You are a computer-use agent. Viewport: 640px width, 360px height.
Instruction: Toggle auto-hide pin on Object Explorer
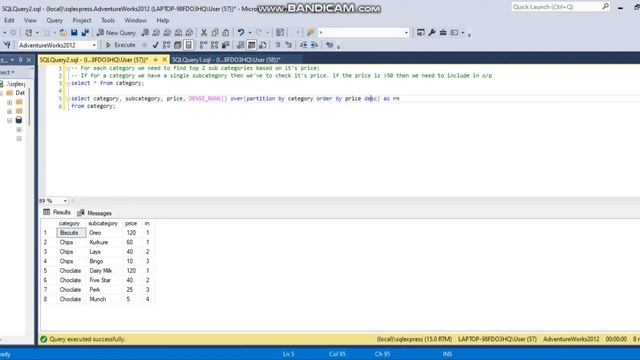[20, 60]
